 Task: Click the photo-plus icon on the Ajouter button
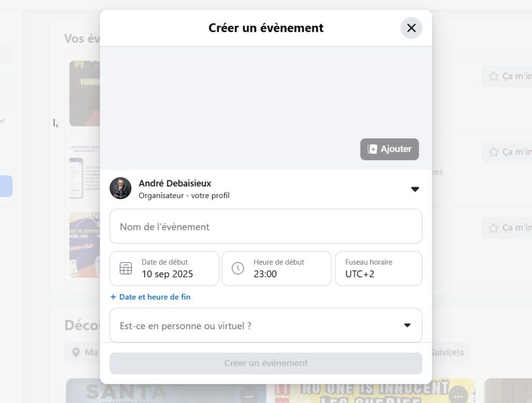pyautogui.click(x=372, y=149)
